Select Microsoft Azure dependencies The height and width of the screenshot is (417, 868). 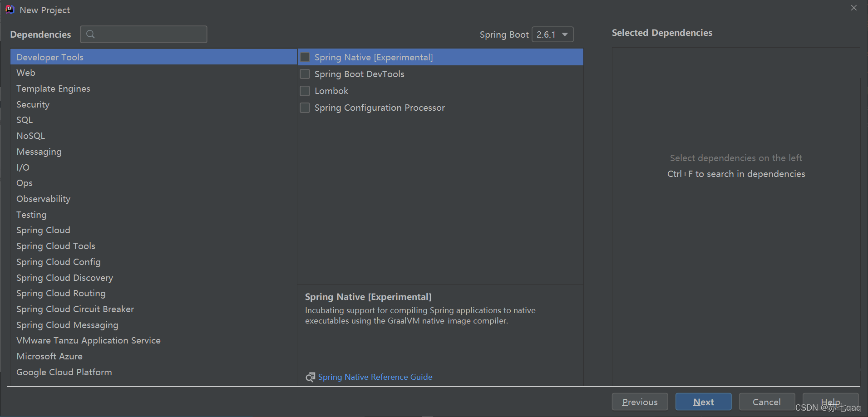pyautogui.click(x=49, y=356)
